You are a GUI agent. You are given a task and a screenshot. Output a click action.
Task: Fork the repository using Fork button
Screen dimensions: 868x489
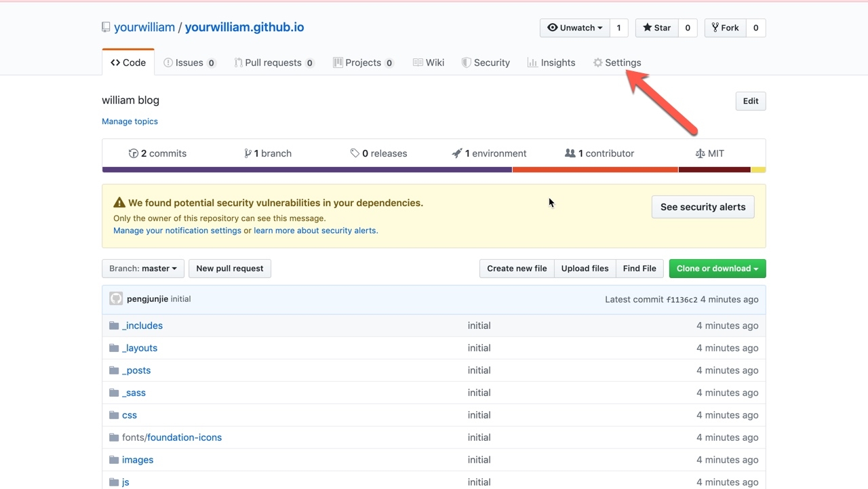coord(725,28)
